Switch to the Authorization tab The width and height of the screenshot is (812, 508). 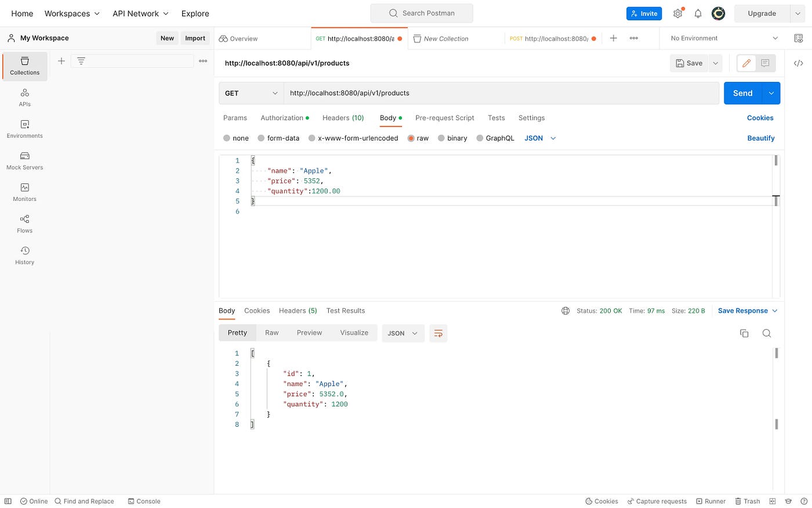[285, 118]
